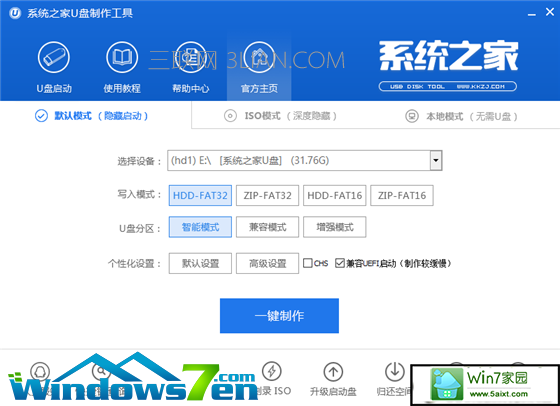
Task: Click the 归还空间 download-arrow icon
Action: 395,371
